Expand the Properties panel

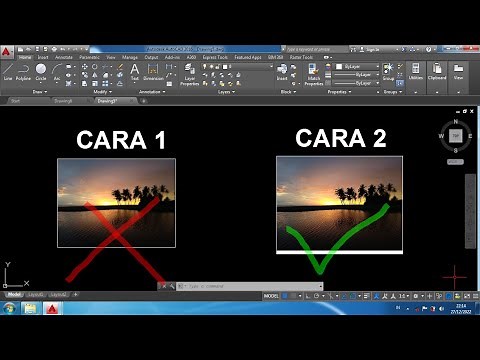[339, 92]
